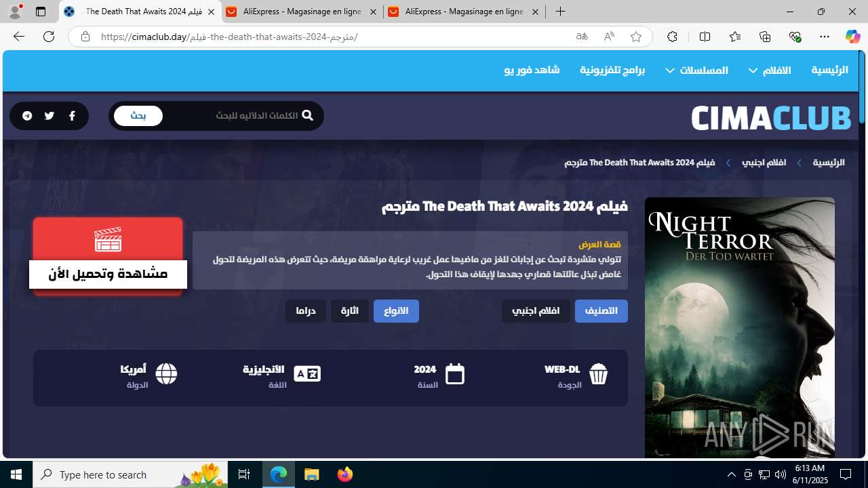Switch to first AliExpress tab
The width and height of the screenshot is (868, 488).
click(x=302, y=12)
